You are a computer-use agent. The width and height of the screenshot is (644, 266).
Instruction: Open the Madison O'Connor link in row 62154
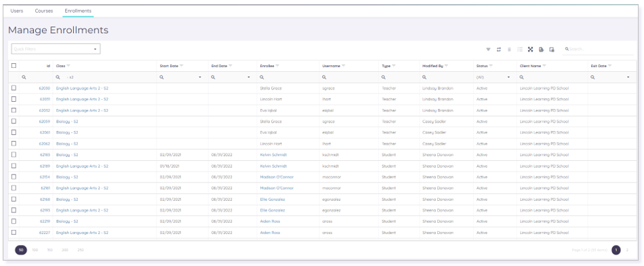[277, 177]
